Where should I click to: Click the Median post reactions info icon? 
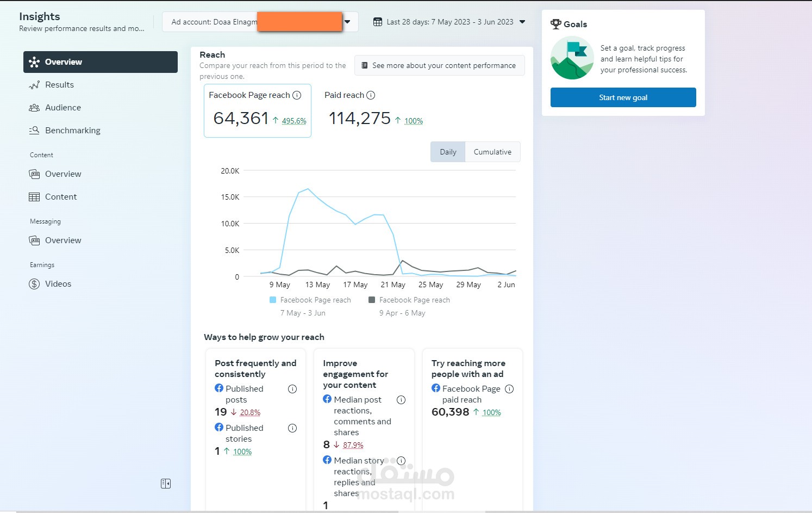click(401, 400)
